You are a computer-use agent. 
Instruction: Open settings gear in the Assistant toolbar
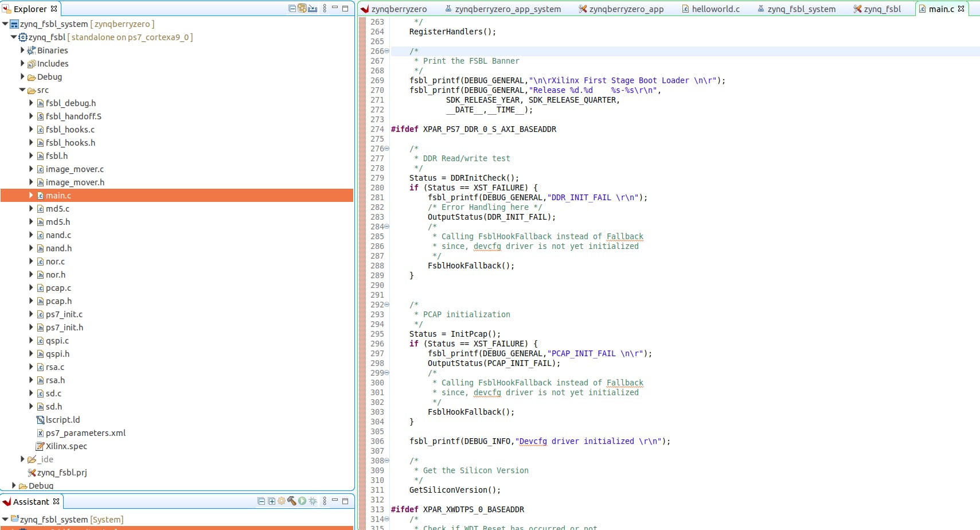point(282,501)
